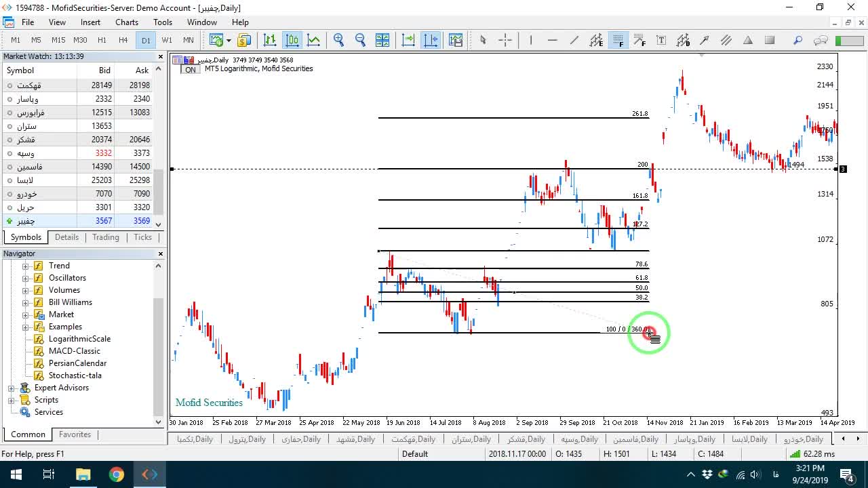
Task: Select the horizontal line tool
Action: tap(552, 40)
